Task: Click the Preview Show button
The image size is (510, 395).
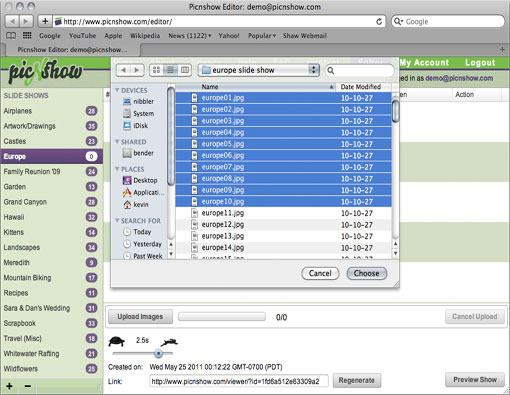Action: tap(475, 380)
